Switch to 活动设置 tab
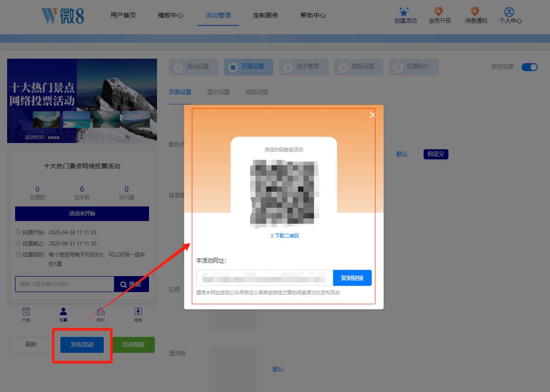The image size is (550, 392). point(193,67)
